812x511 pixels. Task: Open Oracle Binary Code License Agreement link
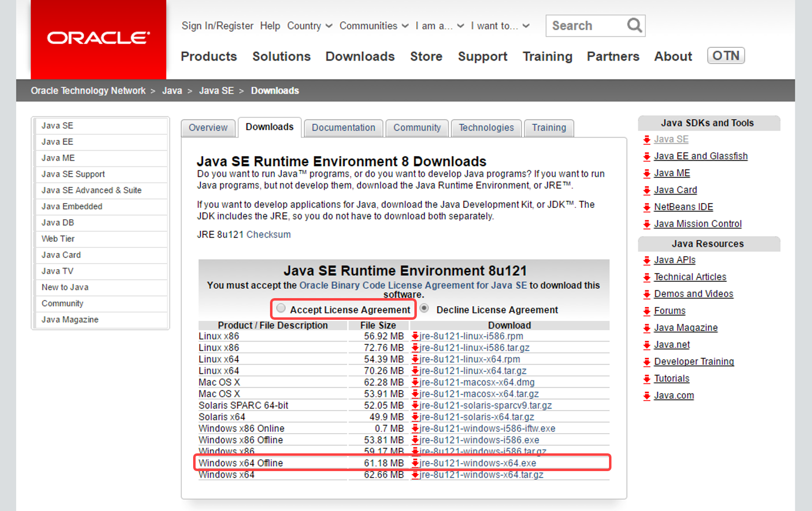coord(413,285)
